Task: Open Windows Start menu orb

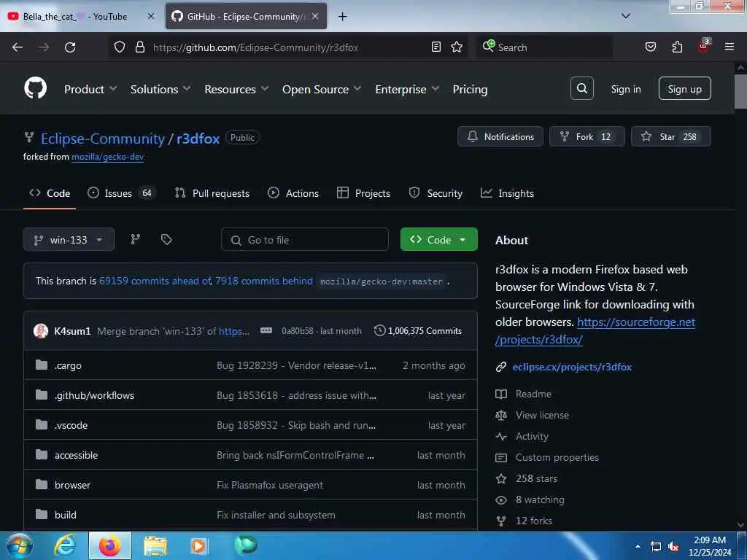Action: coord(19,545)
